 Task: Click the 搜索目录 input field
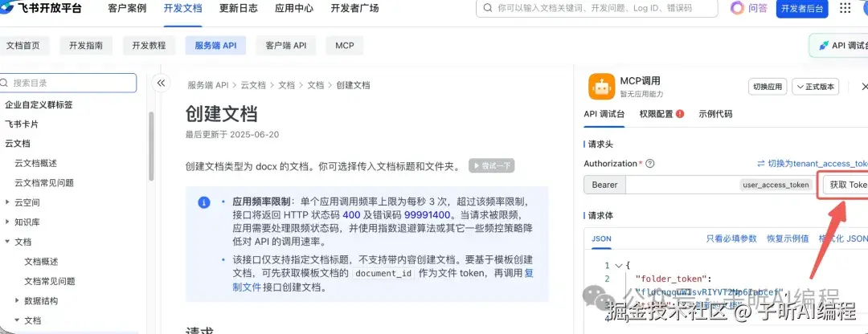68,83
